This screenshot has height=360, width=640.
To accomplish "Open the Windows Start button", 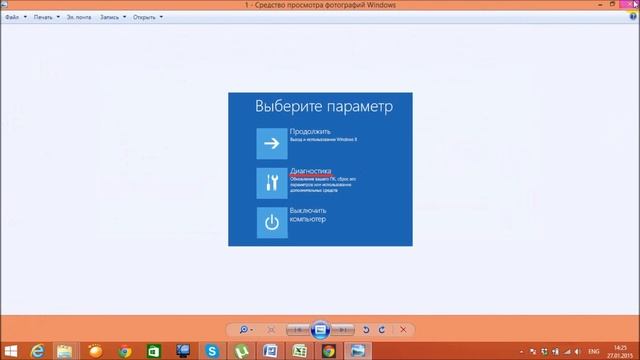I will pyautogui.click(x=11, y=351).
